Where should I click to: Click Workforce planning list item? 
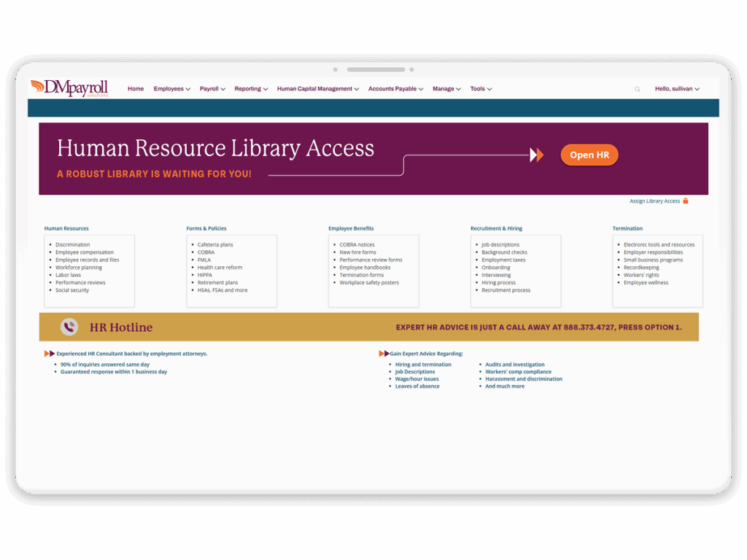79,268
